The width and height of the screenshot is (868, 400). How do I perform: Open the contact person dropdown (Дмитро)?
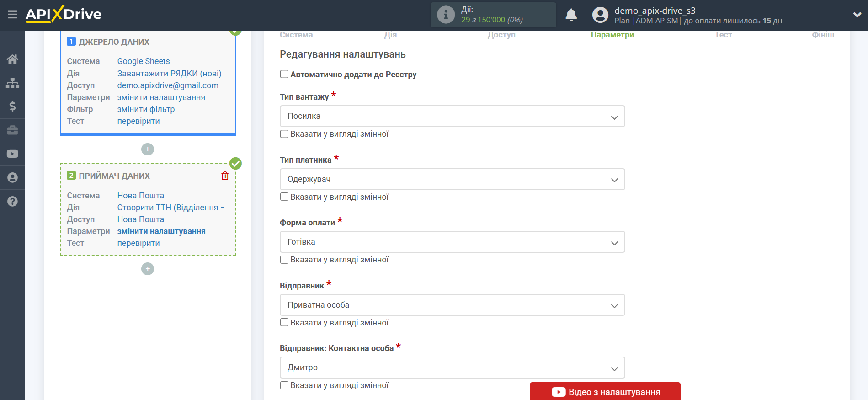pos(452,368)
